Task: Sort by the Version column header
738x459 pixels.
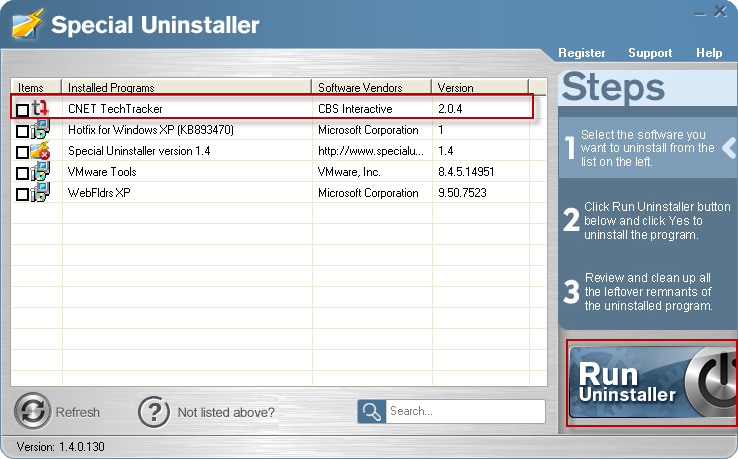Action: tap(480, 88)
